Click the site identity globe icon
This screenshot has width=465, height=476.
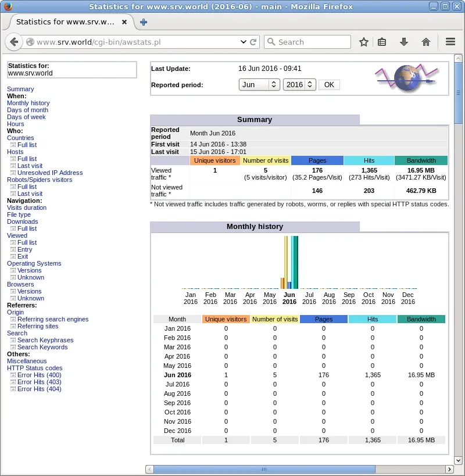tap(30, 42)
